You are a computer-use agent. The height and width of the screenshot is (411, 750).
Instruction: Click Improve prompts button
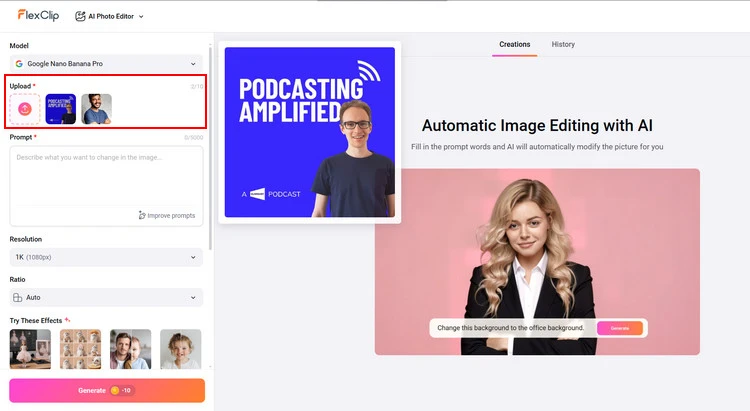[x=167, y=216]
